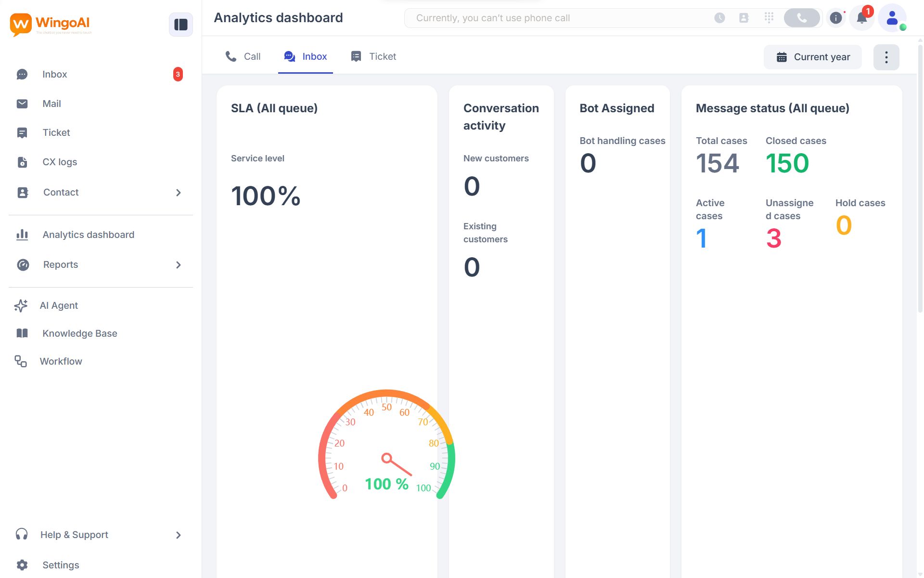Toggle the phone call button

tap(801, 18)
